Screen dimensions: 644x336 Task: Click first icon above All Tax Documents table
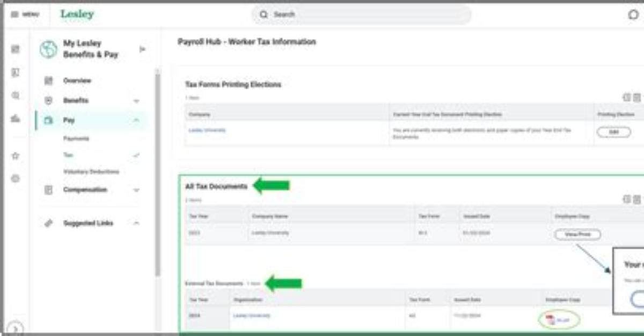626,199
